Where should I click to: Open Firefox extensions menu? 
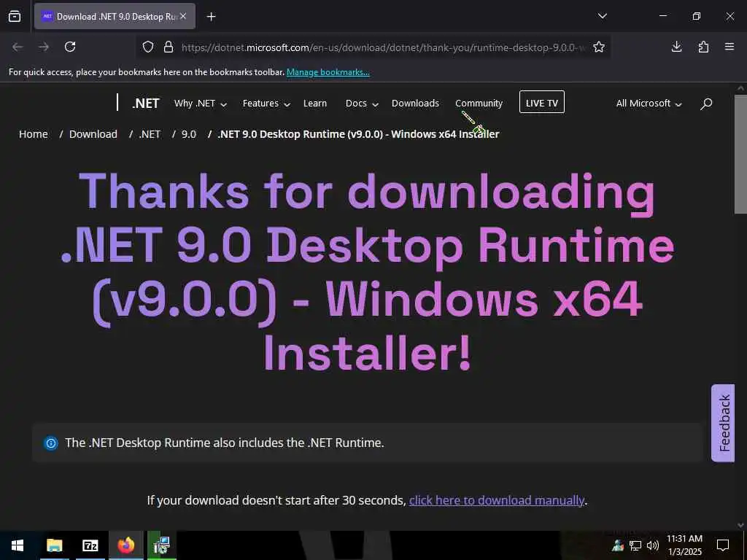pos(703,47)
